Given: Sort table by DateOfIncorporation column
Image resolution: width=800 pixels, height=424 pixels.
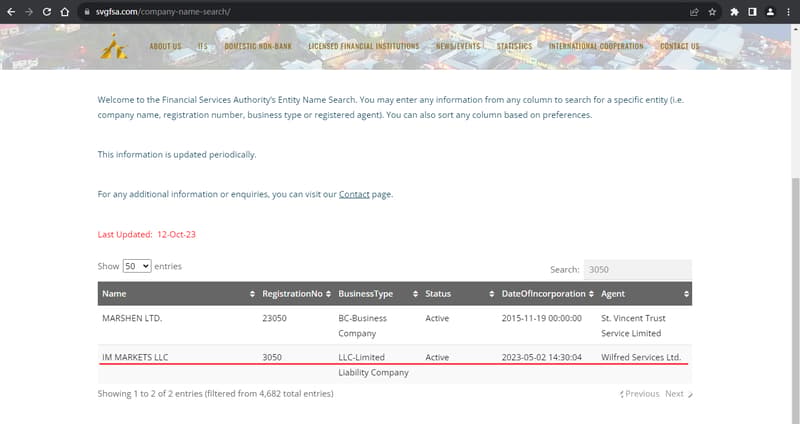Looking at the screenshot, I should click(x=547, y=294).
